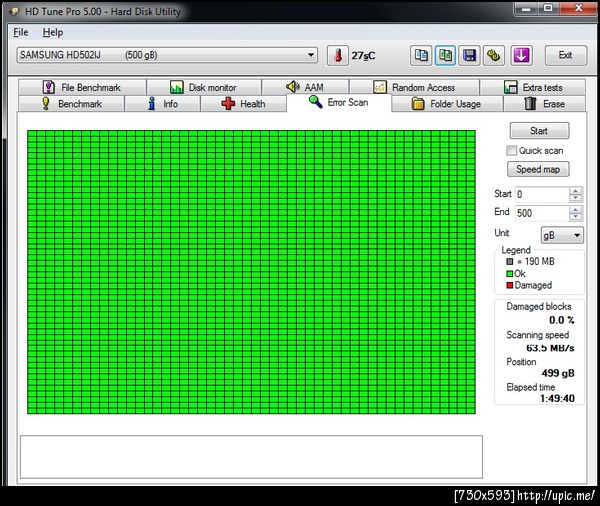This screenshot has height=506, width=600.
Task: Click the 1:49:40 elapsed time value
Action: (x=557, y=398)
